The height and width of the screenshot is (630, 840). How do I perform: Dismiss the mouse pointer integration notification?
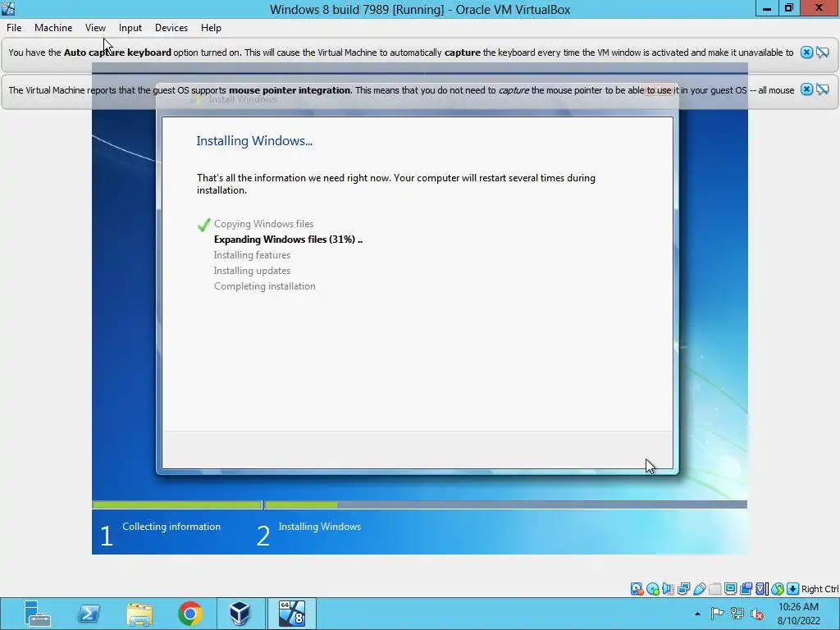[x=807, y=89]
